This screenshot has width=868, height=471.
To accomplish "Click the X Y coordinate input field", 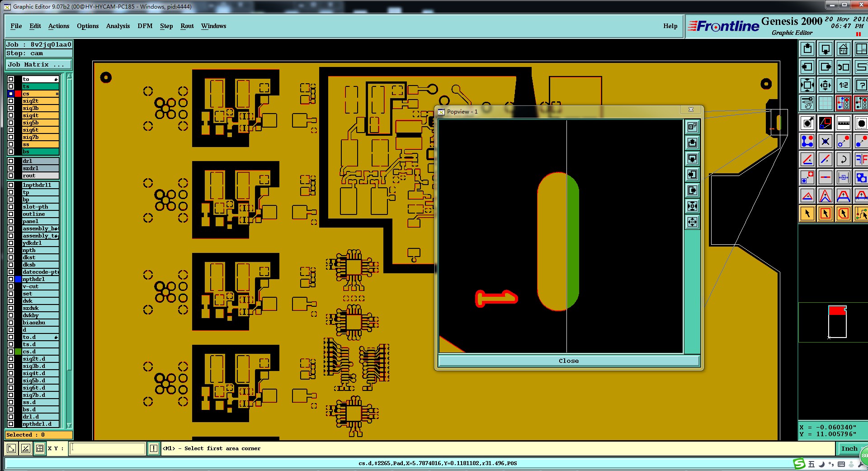I will (108, 448).
